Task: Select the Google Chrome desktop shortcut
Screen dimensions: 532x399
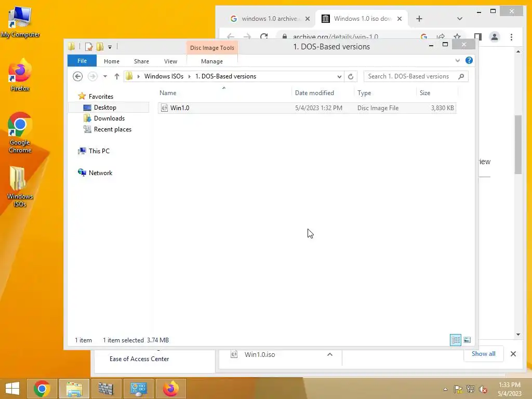Action: (20, 132)
